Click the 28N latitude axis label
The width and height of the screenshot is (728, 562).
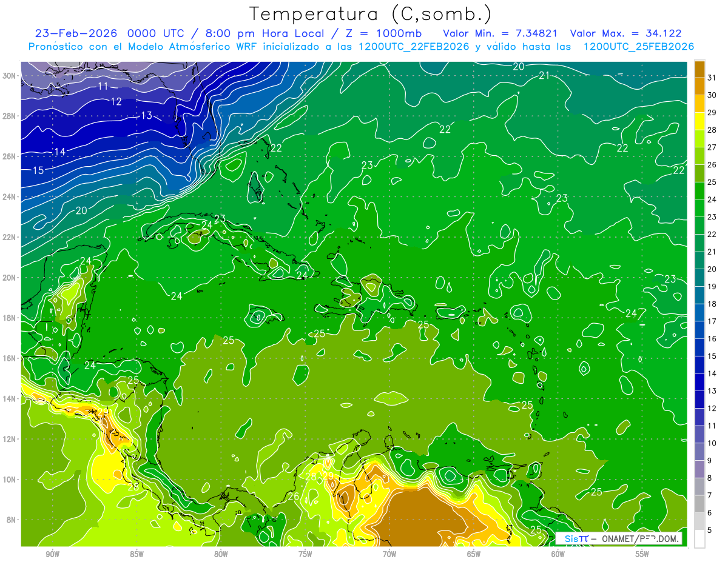[x=10, y=116]
